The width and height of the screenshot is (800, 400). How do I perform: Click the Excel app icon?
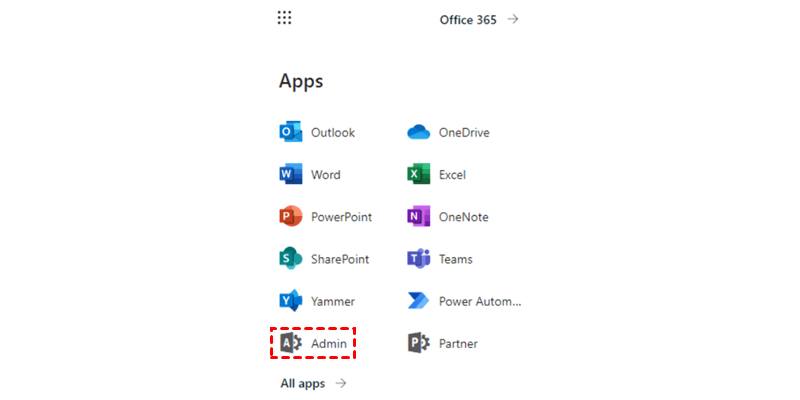point(419,174)
